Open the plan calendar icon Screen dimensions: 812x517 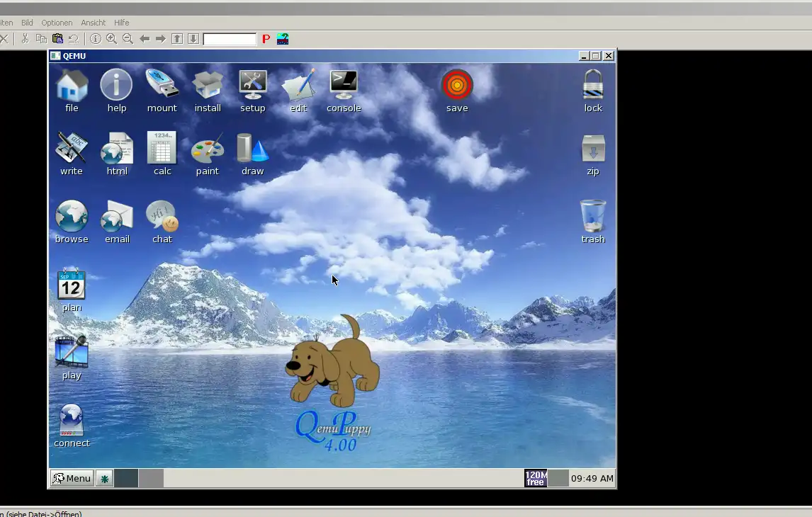click(x=72, y=284)
